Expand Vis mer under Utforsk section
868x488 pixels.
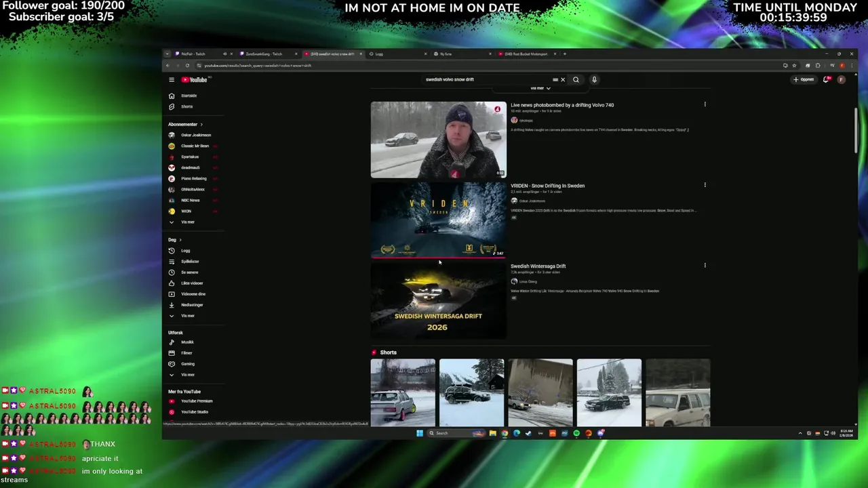coord(188,375)
